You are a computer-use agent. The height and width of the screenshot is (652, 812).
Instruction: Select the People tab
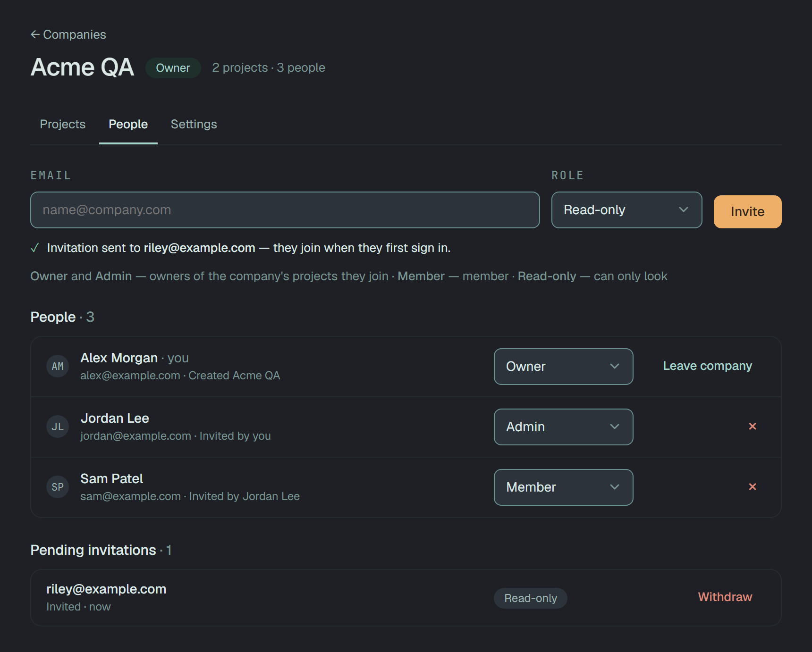point(128,124)
